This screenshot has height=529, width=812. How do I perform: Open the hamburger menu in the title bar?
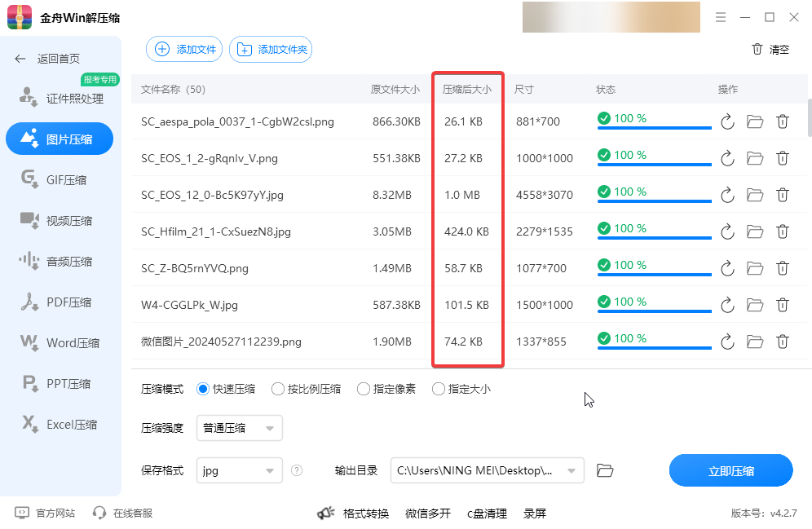pos(721,18)
